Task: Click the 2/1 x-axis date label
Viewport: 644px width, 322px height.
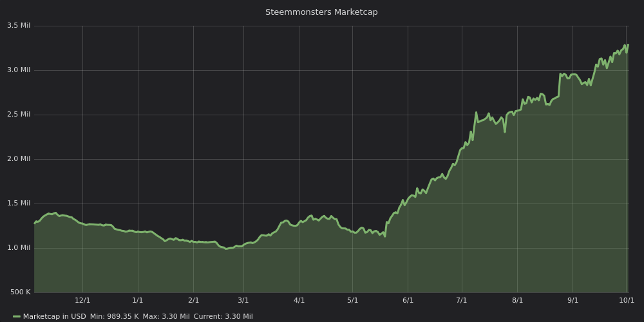Action: coord(193,300)
